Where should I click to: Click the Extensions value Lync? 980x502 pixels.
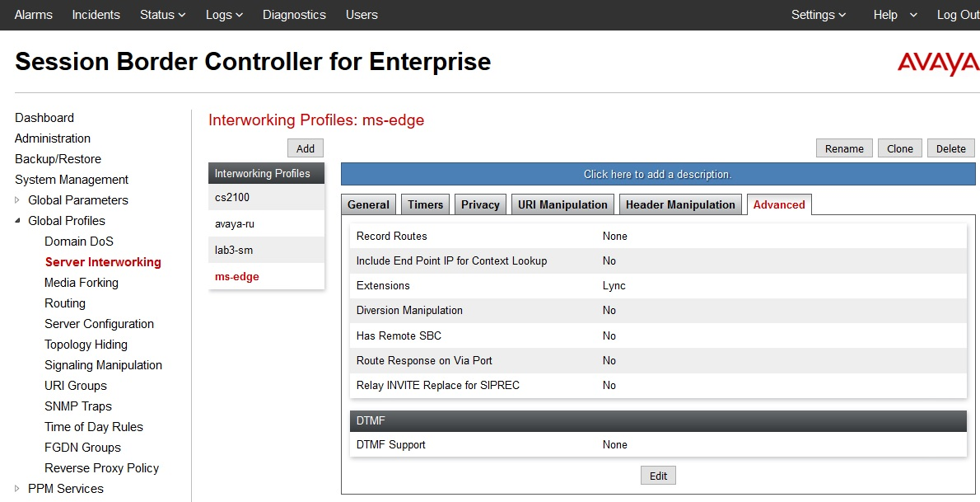[x=614, y=285]
